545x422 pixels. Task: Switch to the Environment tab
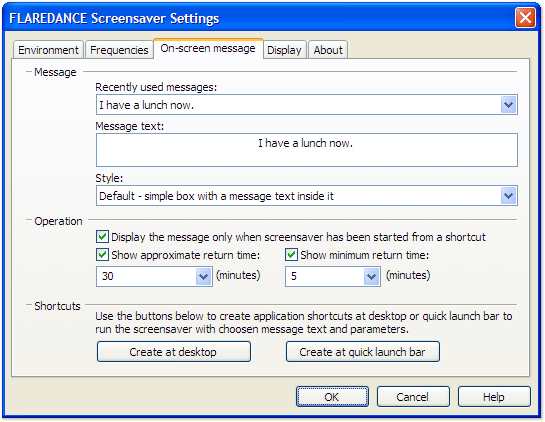tap(48, 50)
